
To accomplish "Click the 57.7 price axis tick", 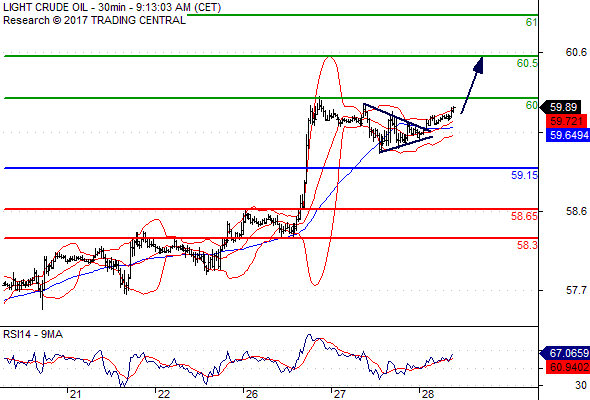I will click(x=576, y=290).
